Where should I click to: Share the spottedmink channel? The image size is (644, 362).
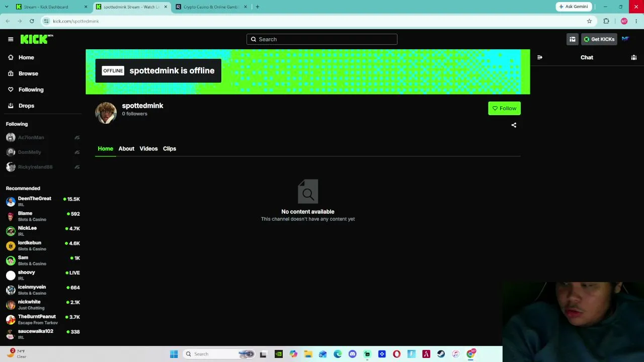coord(514,125)
